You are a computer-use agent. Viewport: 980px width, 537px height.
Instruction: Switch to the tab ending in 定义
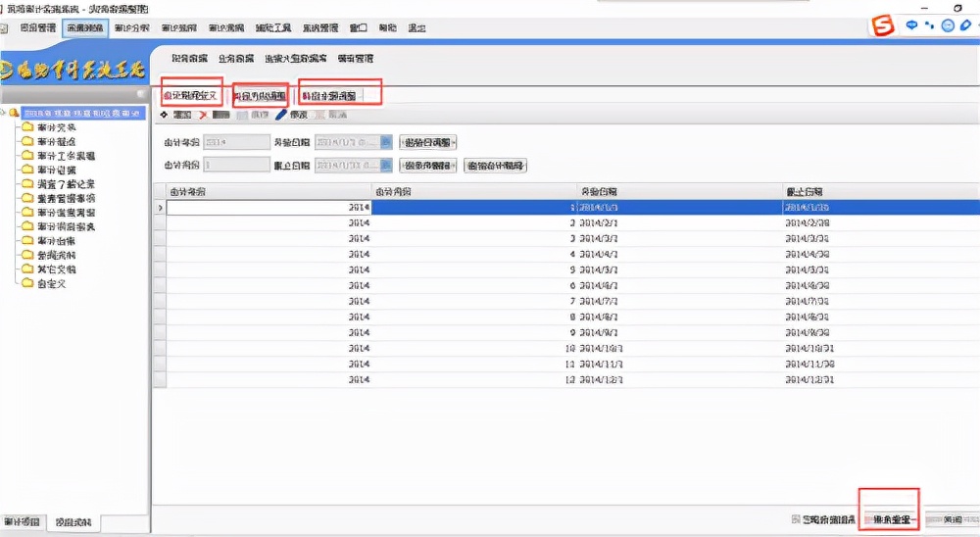click(190, 96)
